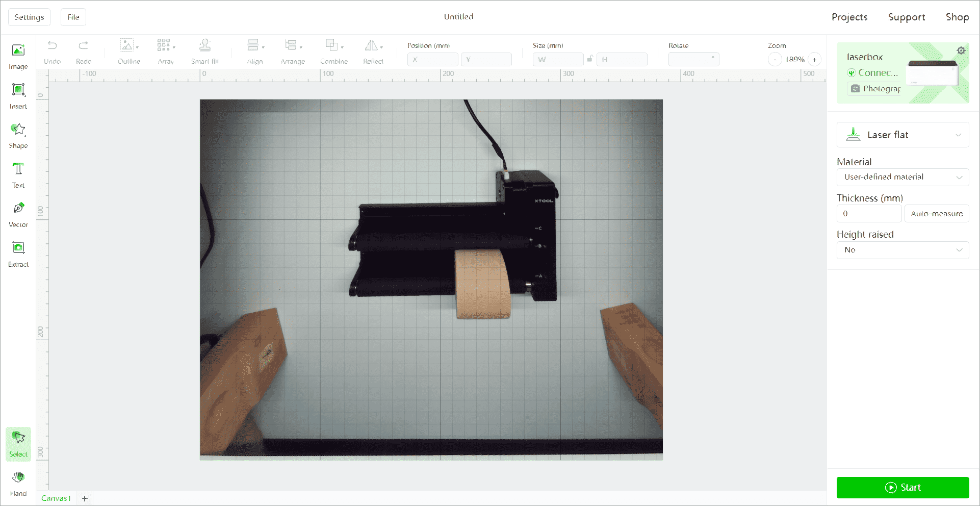
Task: Click the Photograph camera refresh button
Action: pyautogui.click(x=874, y=89)
